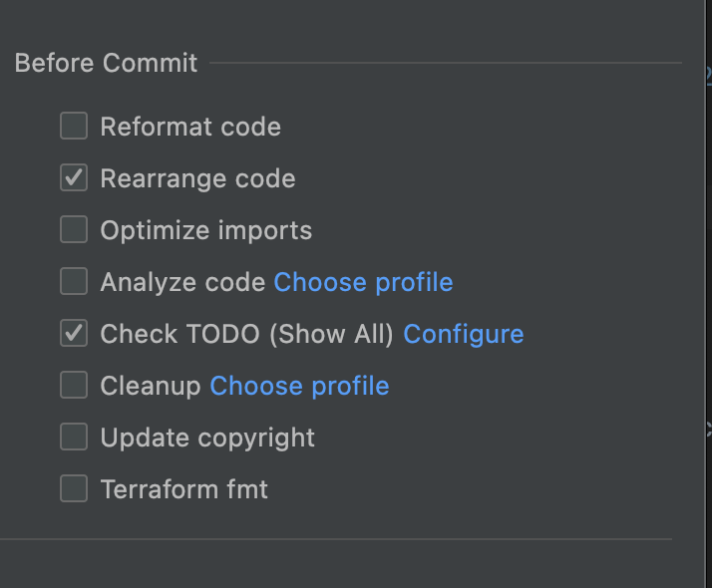
Task: Uncheck the Rearrange code checkbox
Action: (x=74, y=178)
